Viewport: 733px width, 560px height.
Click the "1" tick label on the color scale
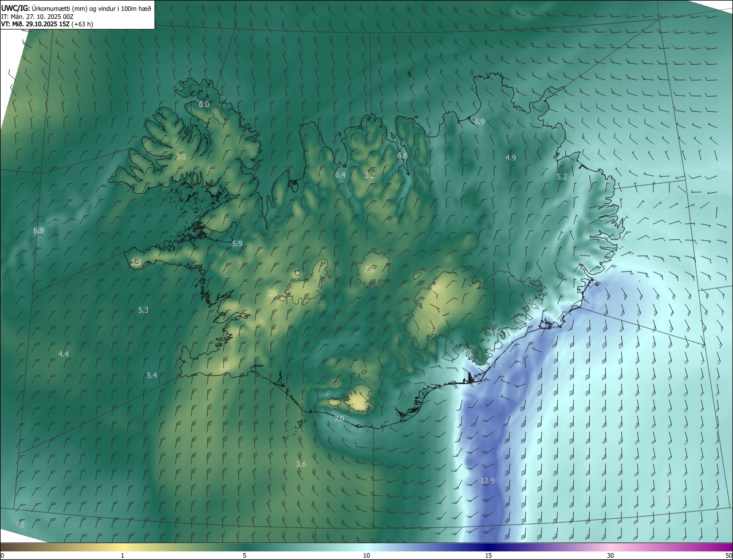pyautogui.click(x=122, y=555)
